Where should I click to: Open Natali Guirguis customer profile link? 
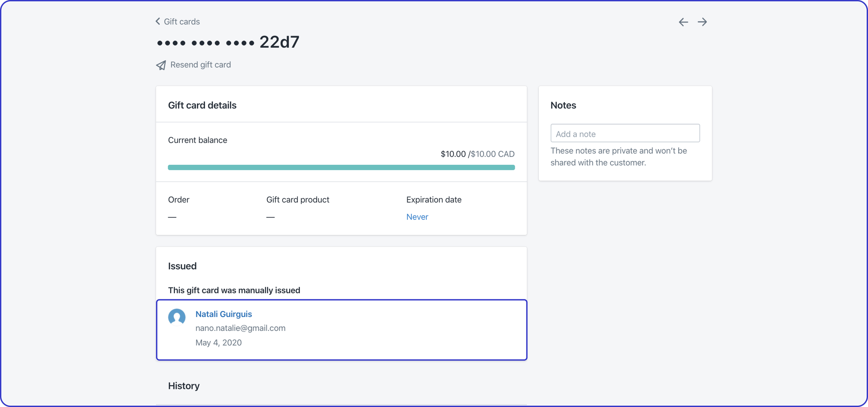click(x=224, y=314)
